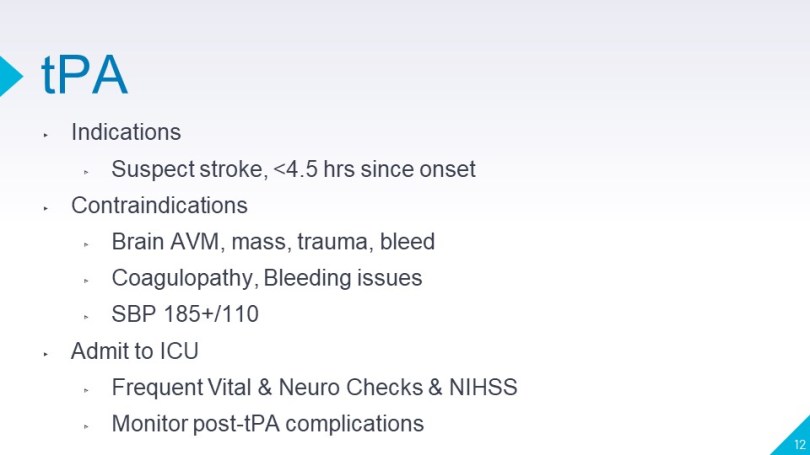Click the Indications heading text
810x455 pixels.
tap(126, 132)
